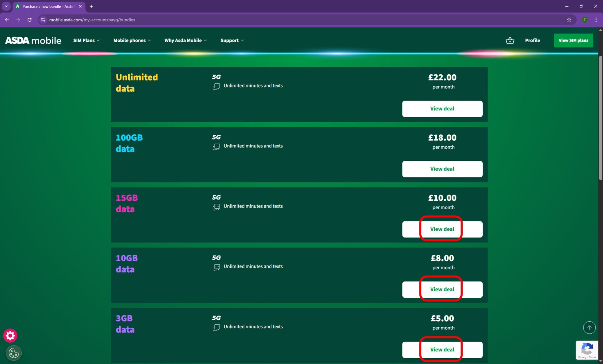Click the browser forward arrow
Screen dimensions: 603x364
coord(18,20)
